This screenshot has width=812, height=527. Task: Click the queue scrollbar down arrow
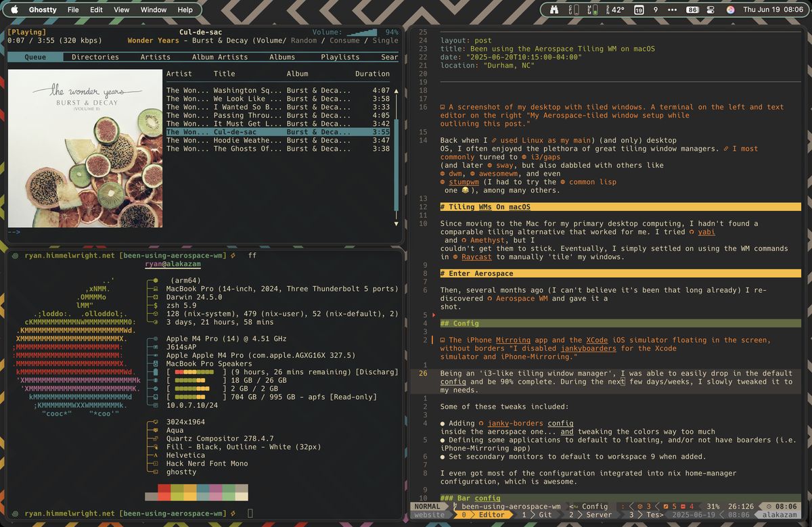(397, 223)
